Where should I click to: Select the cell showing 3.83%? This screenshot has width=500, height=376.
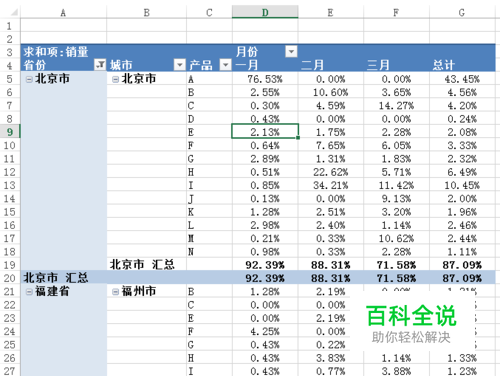[330, 358]
